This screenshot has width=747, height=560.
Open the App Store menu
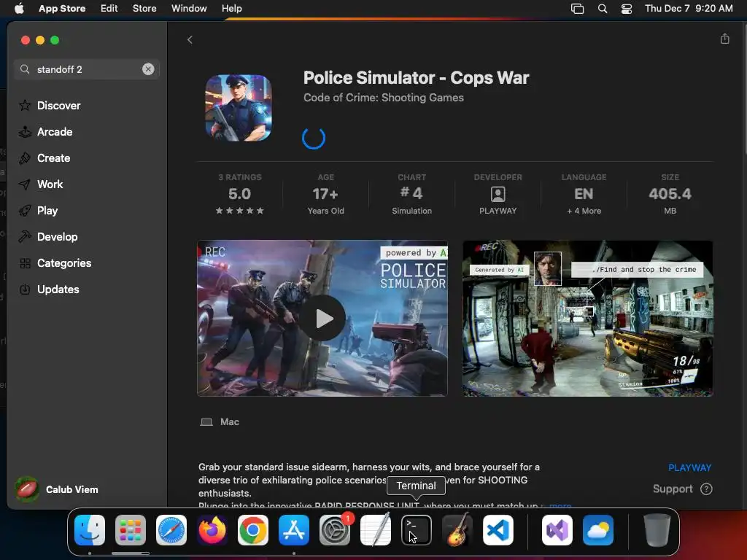[x=62, y=9]
